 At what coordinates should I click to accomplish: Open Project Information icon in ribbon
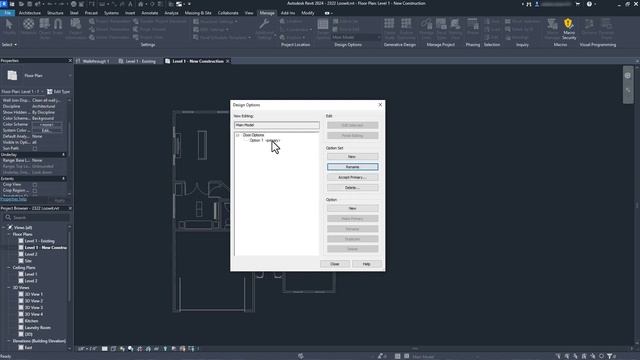[75, 24]
